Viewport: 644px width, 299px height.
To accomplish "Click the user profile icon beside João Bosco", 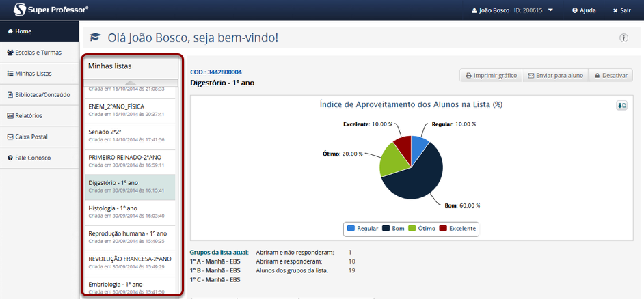I will (x=474, y=10).
